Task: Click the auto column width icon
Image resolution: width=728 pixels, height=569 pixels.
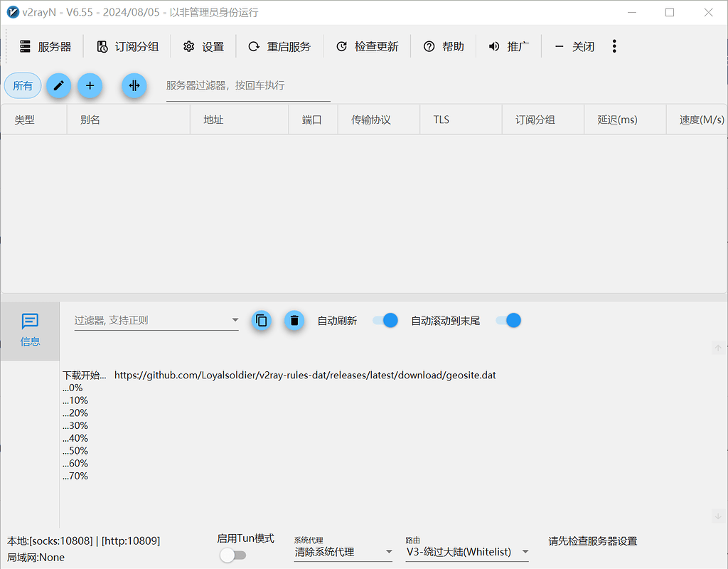Action: coord(134,85)
